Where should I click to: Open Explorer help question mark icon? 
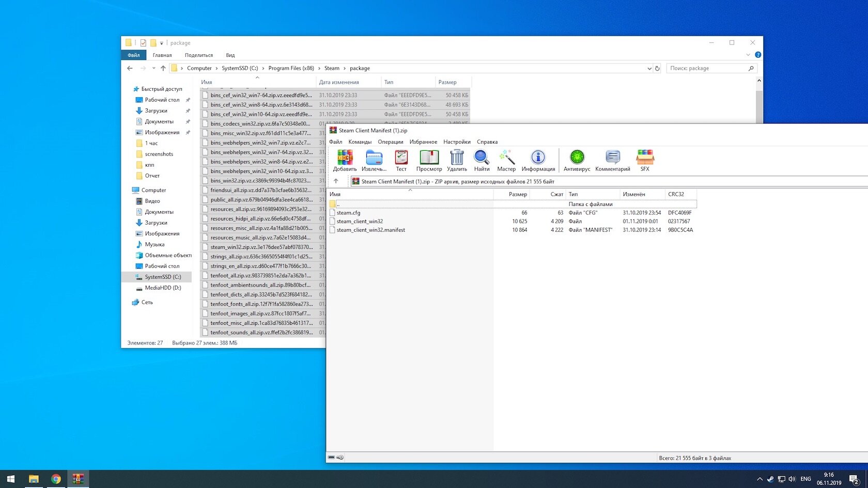coord(758,55)
